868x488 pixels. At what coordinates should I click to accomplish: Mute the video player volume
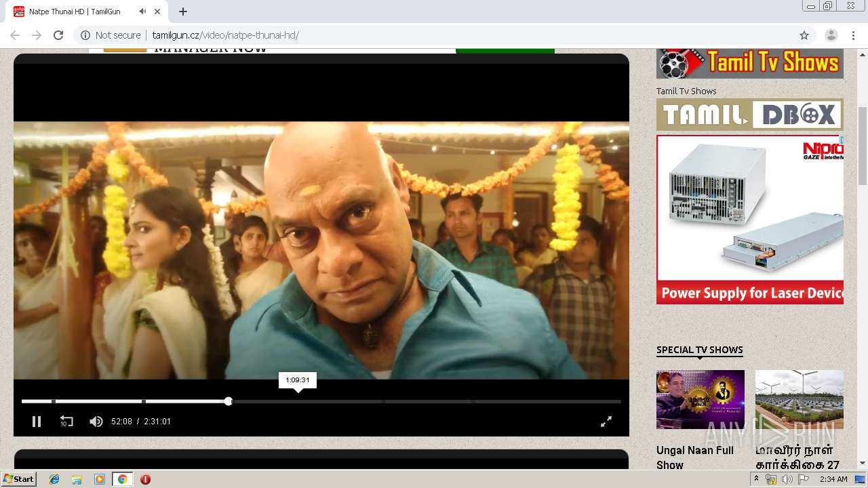pos(96,422)
